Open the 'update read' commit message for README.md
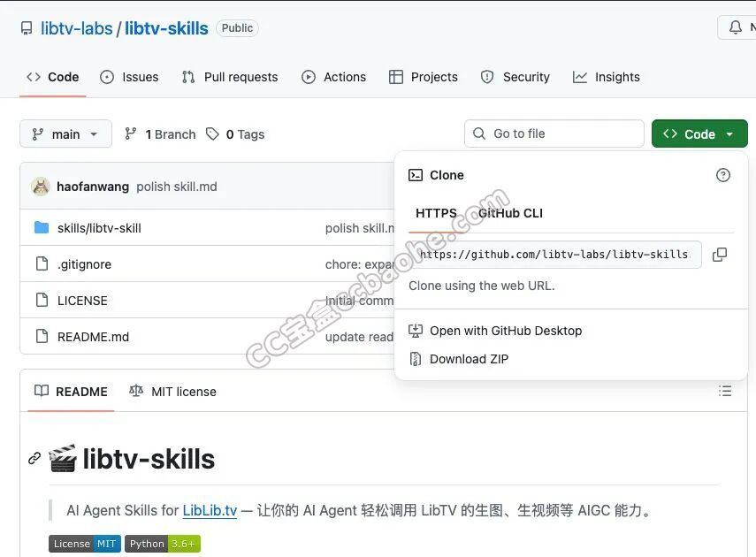This screenshot has height=557, width=756. tap(360, 337)
